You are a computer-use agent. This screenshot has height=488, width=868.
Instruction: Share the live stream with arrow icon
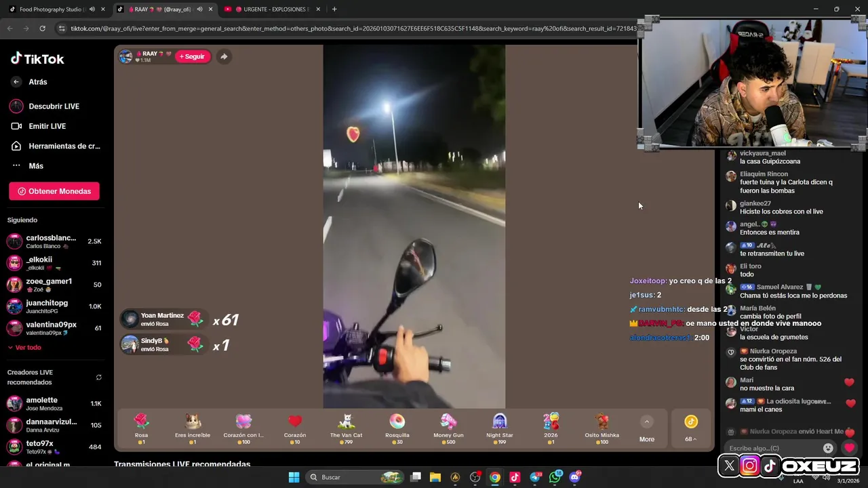(x=224, y=56)
